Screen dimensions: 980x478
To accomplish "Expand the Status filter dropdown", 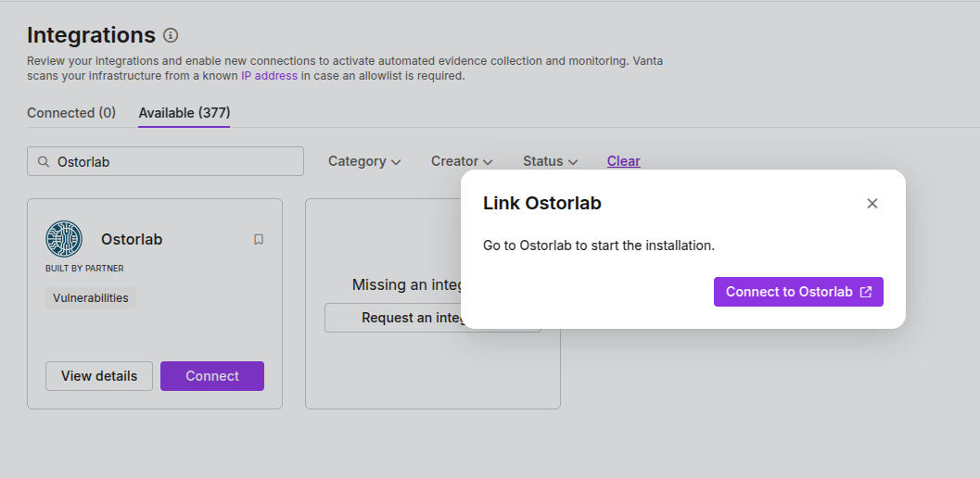I will point(551,161).
